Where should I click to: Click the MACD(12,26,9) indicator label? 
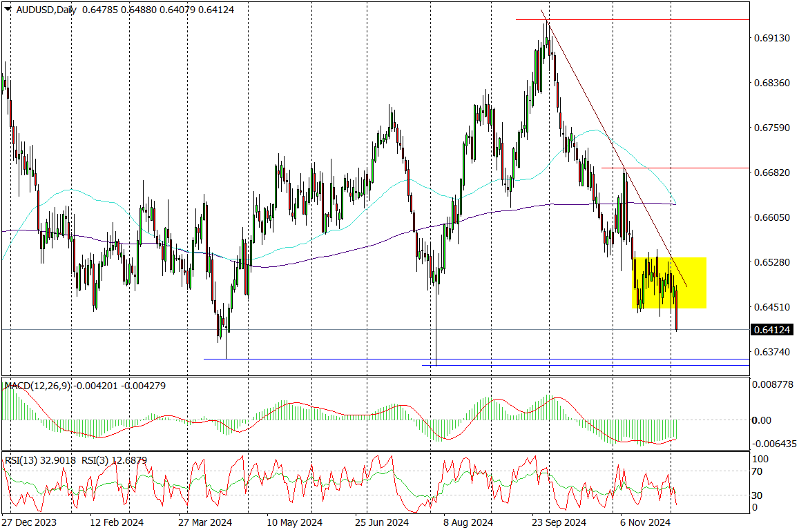pos(38,386)
